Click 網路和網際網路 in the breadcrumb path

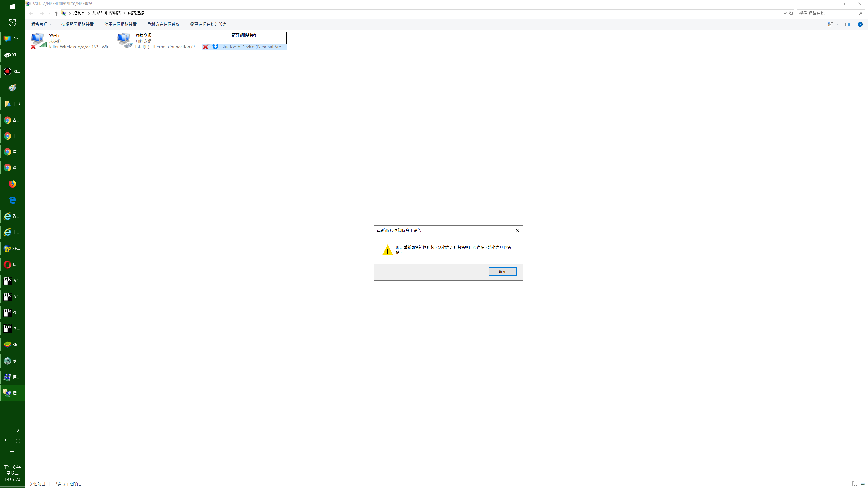coord(106,13)
